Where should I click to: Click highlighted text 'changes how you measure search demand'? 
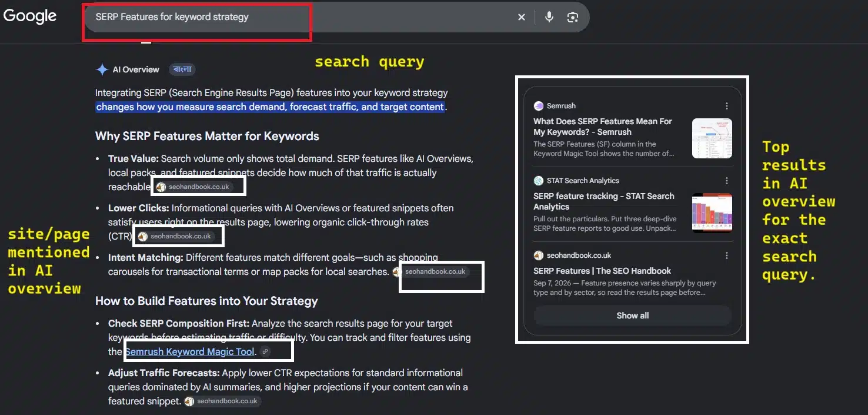click(x=191, y=107)
